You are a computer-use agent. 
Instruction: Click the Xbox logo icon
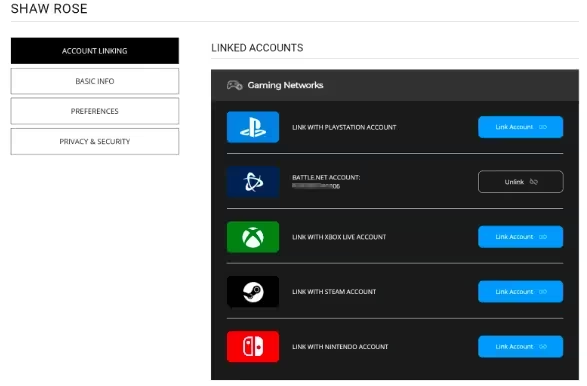(x=253, y=237)
